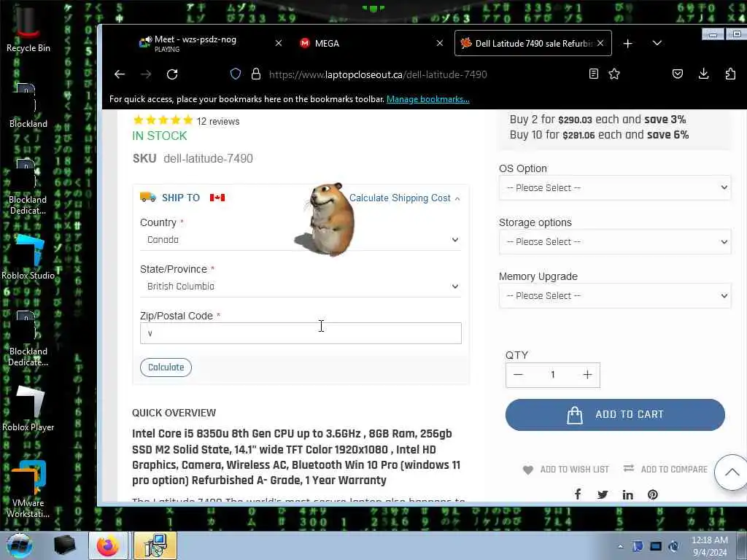
Task: Close the MEGA tab
Action: click(440, 43)
